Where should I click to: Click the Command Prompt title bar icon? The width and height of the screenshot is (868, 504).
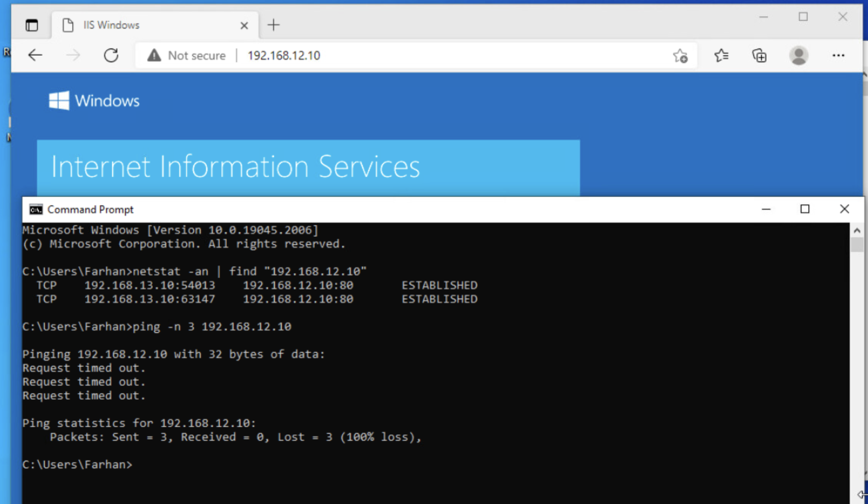(x=36, y=210)
